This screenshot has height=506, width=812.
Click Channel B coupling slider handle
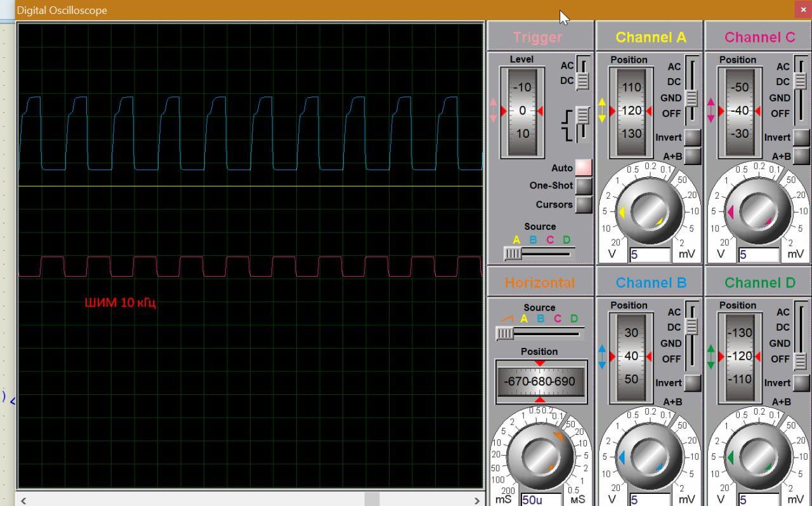point(692,326)
